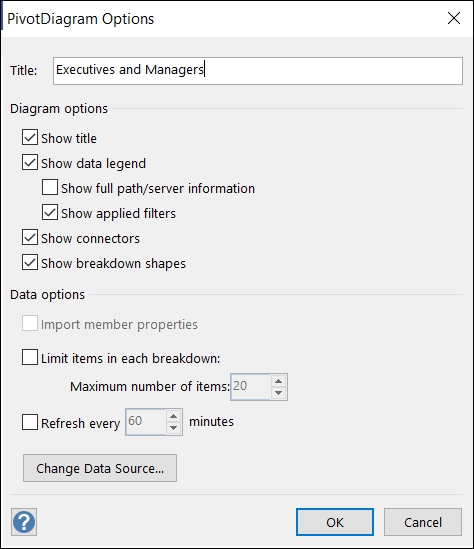Screen dimensions: 474x549
Task: Cancel the PivotDiagram Options dialog
Action: pos(423,522)
